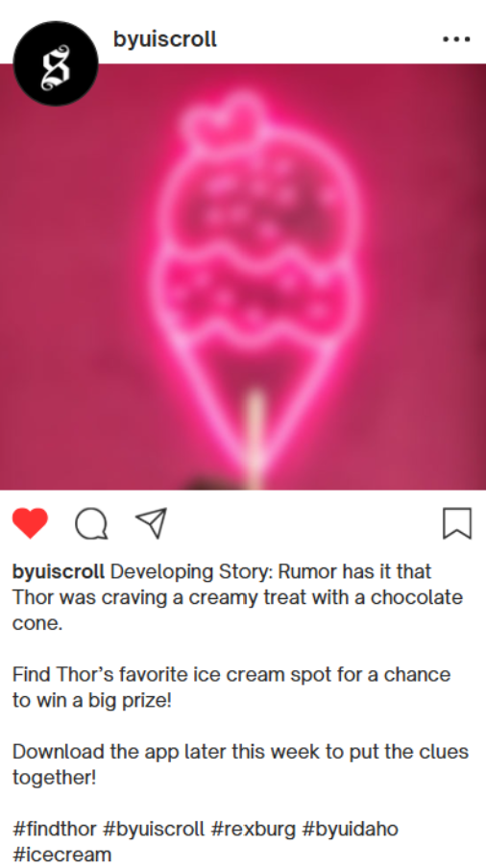This screenshot has width=486, height=868.
Task: Open the #byuiscroll hashtag
Action: coord(154,829)
